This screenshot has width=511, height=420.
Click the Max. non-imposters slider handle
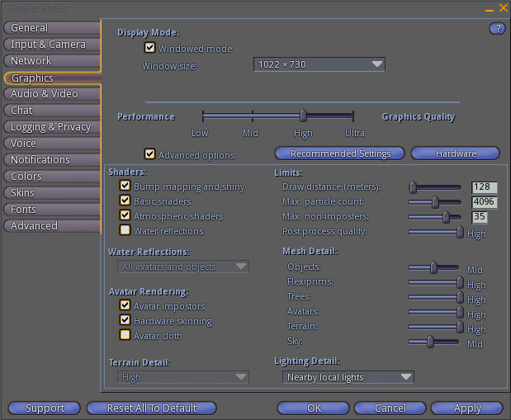pyautogui.click(x=446, y=217)
